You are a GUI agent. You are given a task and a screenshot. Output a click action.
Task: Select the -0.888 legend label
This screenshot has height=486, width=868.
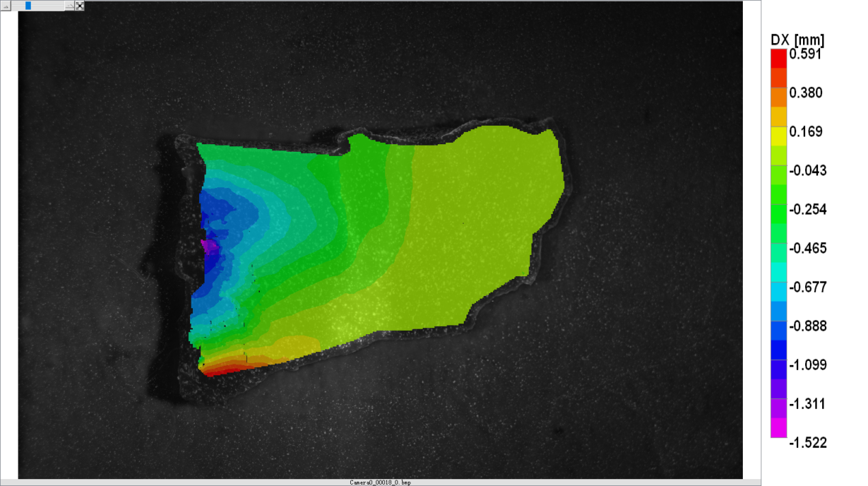[x=808, y=326]
